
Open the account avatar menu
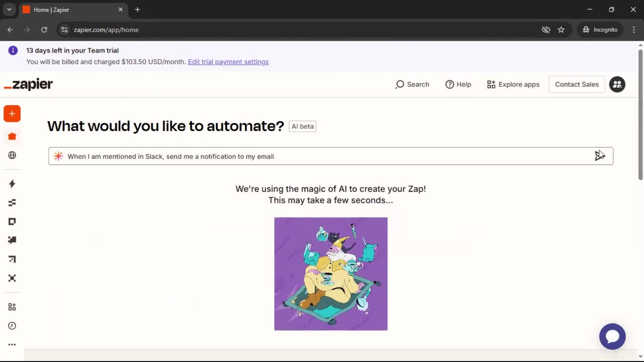coord(617,84)
